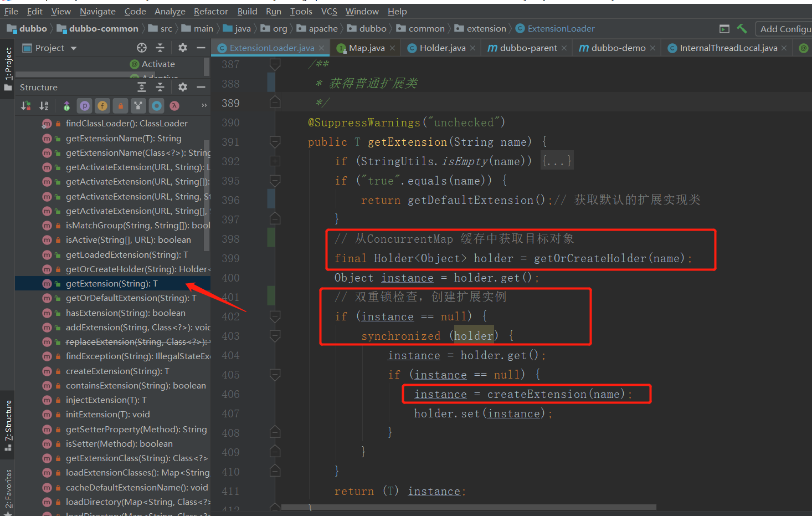Screen dimensions: 812x516
Task: Select injectExtension(T): T in Structure
Action: click(112, 400)
